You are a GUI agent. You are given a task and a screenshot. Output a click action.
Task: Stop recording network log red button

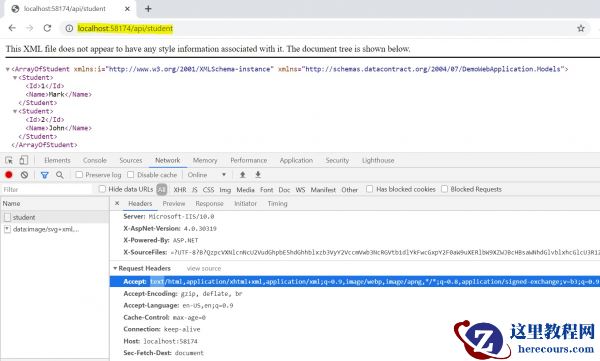click(x=9, y=175)
